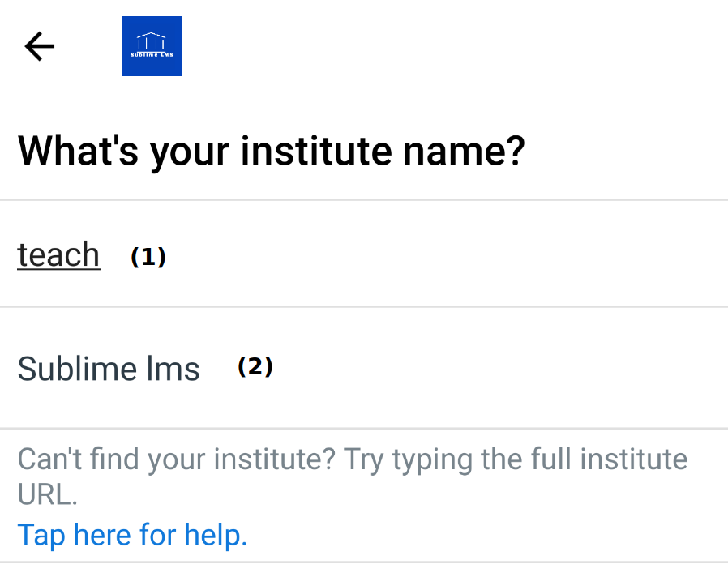The height and width of the screenshot is (577, 728).
Task: Click the 'What's your institute name?' heading
Action: (x=271, y=151)
